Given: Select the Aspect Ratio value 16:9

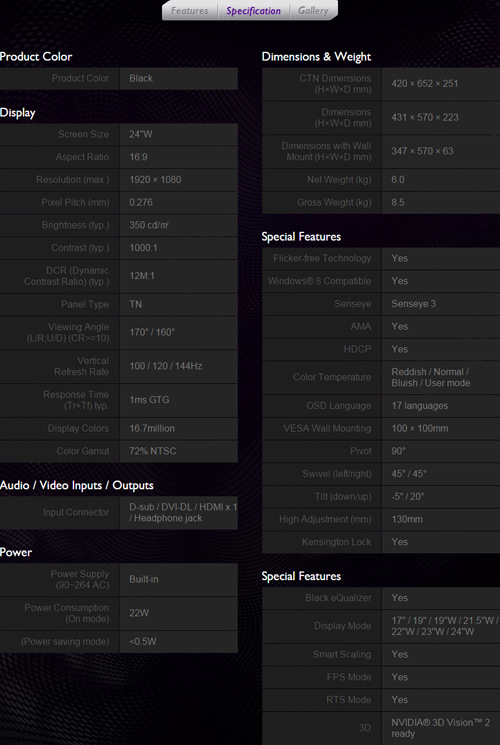Looking at the screenshot, I should point(138,157).
